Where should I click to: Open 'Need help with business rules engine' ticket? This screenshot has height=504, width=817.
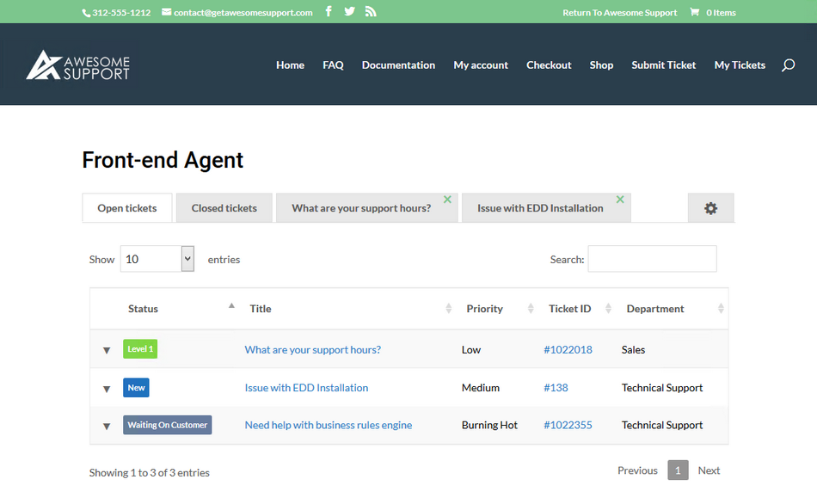click(x=329, y=425)
